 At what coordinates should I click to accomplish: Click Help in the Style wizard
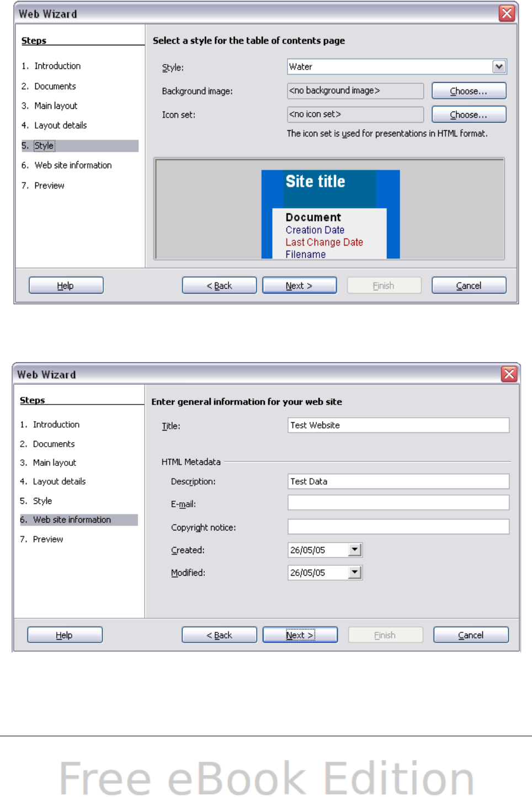pyautogui.click(x=66, y=285)
